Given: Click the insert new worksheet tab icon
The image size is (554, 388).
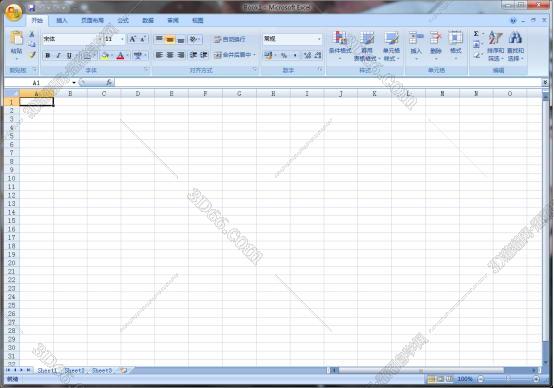Looking at the screenshot, I should coord(123,370).
